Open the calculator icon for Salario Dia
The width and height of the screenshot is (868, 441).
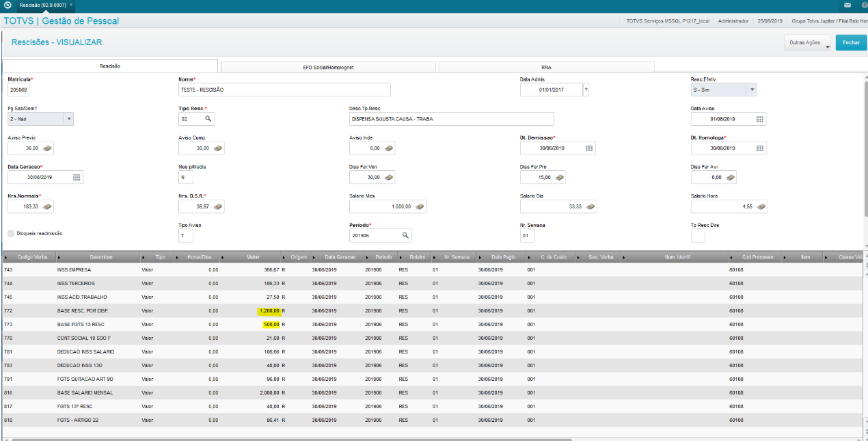coord(590,206)
